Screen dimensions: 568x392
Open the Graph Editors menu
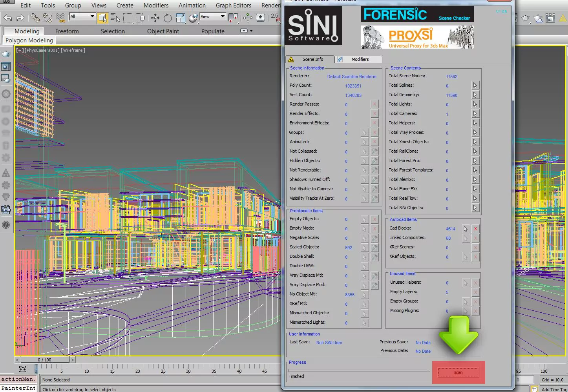click(233, 5)
